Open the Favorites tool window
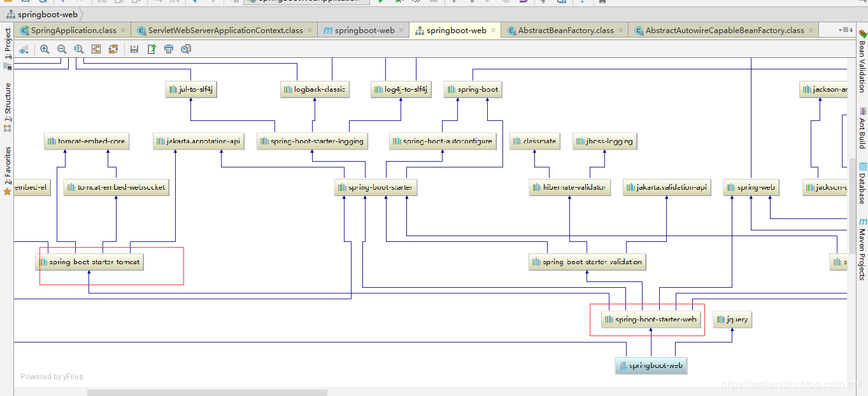The image size is (868, 396). (x=7, y=171)
